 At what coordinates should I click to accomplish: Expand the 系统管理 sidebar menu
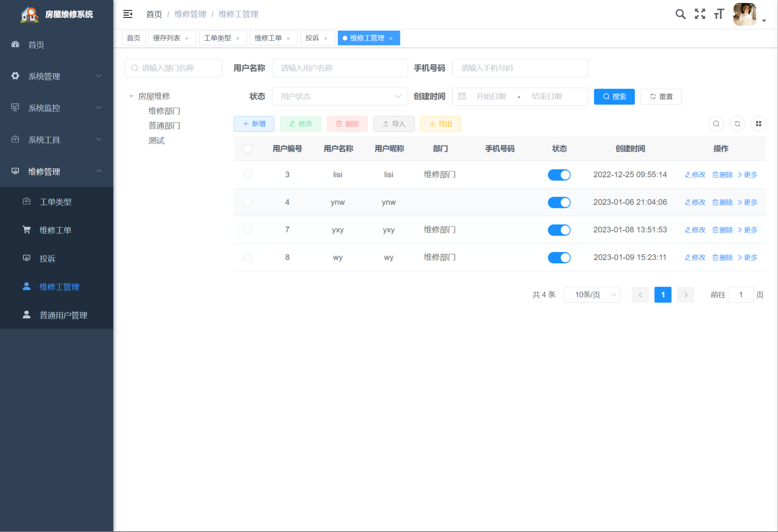pyautogui.click(x=57, y=76)
